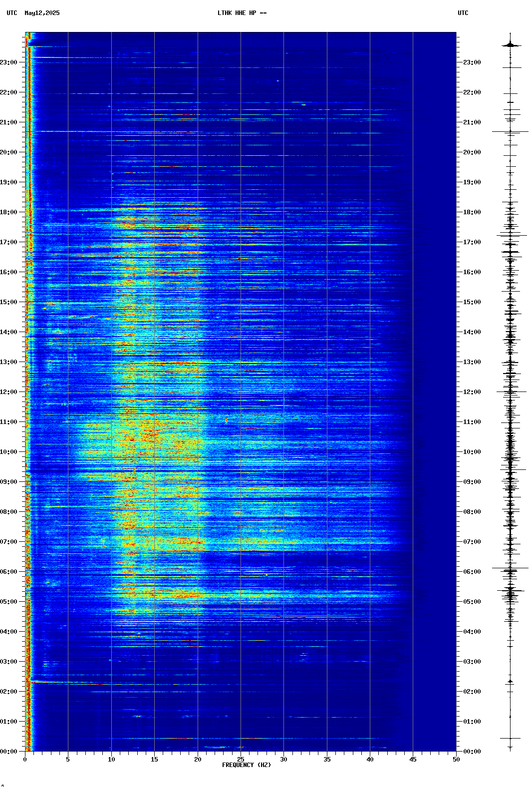Click the seismogram spike near 00:25
Image resolution: width=532 pixels, height=791 pixels.
(x=511, y=738)
